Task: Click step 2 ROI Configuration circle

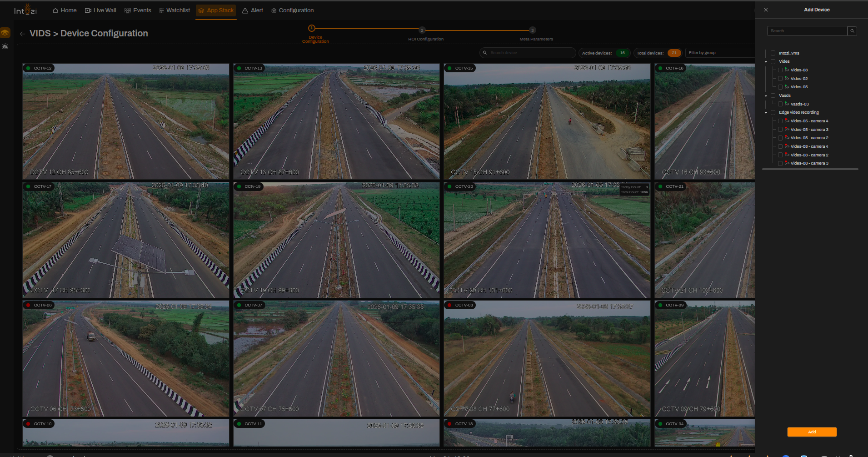Action: click(x=422, y=30)
